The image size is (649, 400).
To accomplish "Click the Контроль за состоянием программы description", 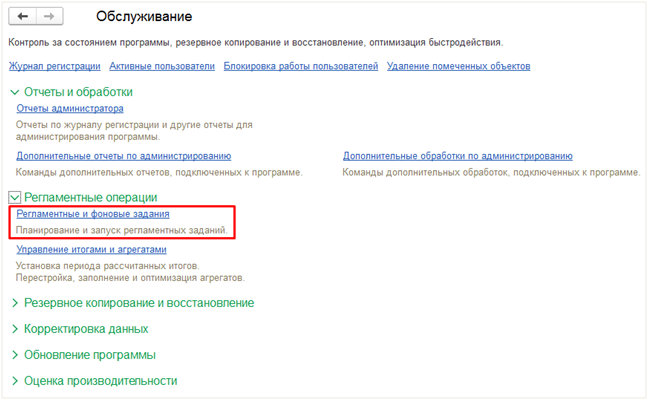I will click(255, 43).
